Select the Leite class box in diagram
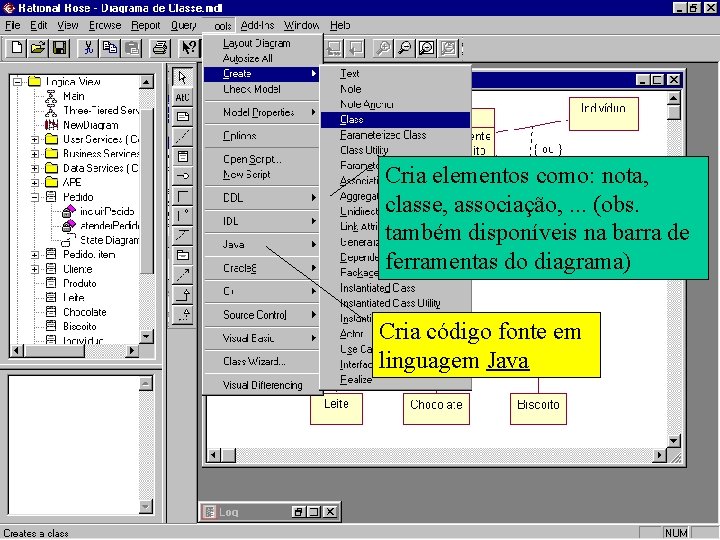720x540 pixels. (336, 409)
